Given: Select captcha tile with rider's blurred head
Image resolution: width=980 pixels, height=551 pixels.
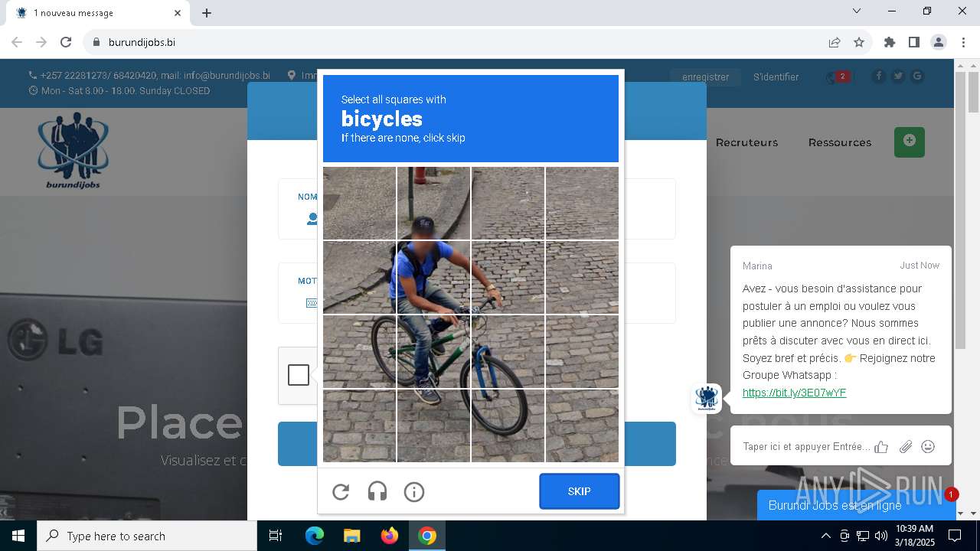Looking at the screenshot, I should (433, 204).
